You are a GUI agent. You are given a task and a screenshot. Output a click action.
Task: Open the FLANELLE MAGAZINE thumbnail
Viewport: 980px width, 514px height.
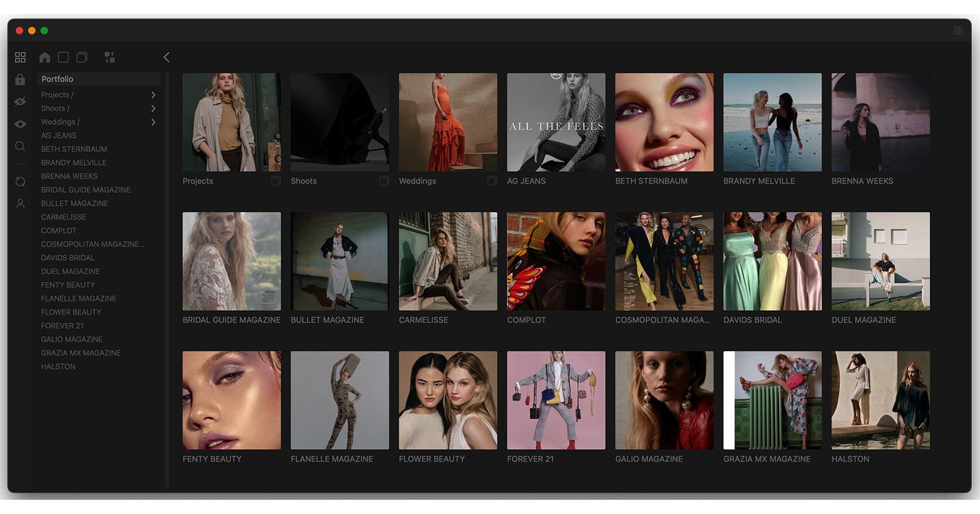tap(340, 400)
